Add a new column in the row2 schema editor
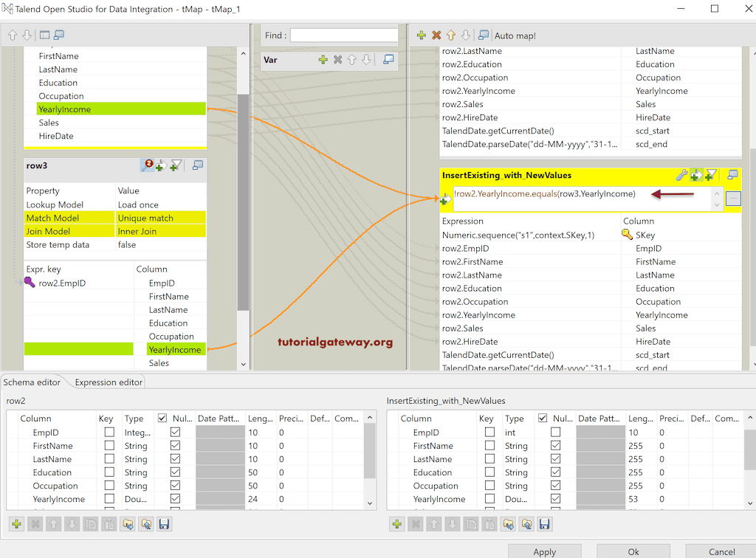This screenshot has width=756, height=558. (16, 524)
